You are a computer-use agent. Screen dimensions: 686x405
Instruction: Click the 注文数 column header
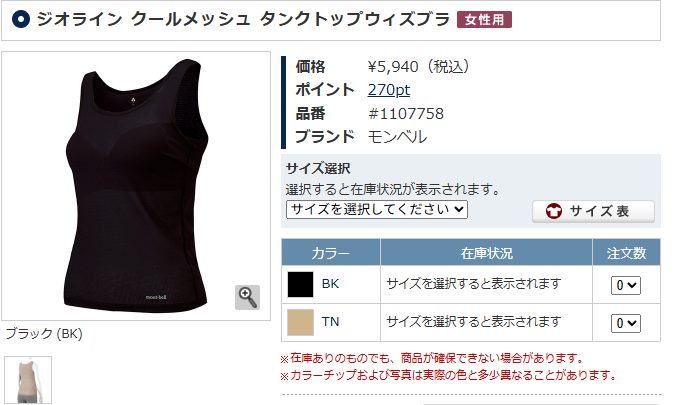click(x=626, y=252)
